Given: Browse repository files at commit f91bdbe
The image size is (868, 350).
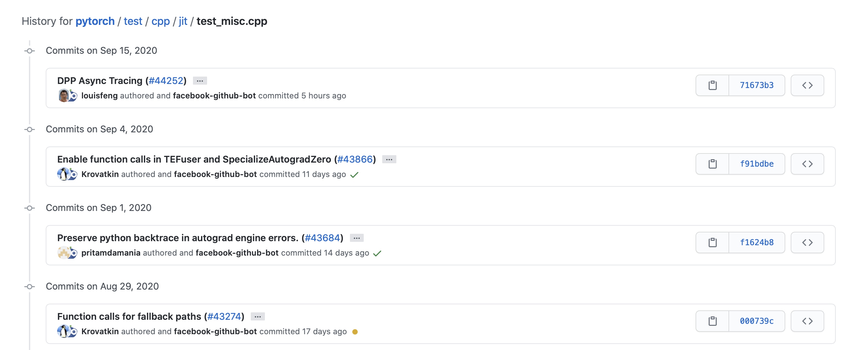Looking at the screenshot, I should (x=807, y=164).
